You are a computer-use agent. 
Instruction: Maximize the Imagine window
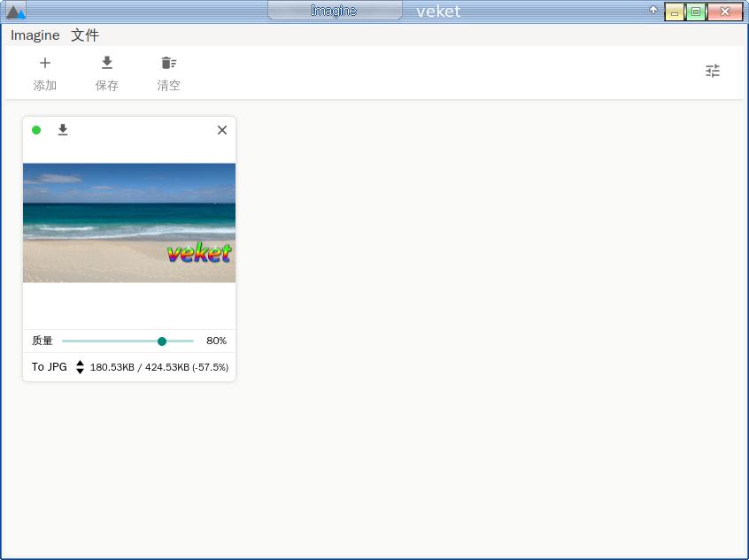[x=696, y=12]
